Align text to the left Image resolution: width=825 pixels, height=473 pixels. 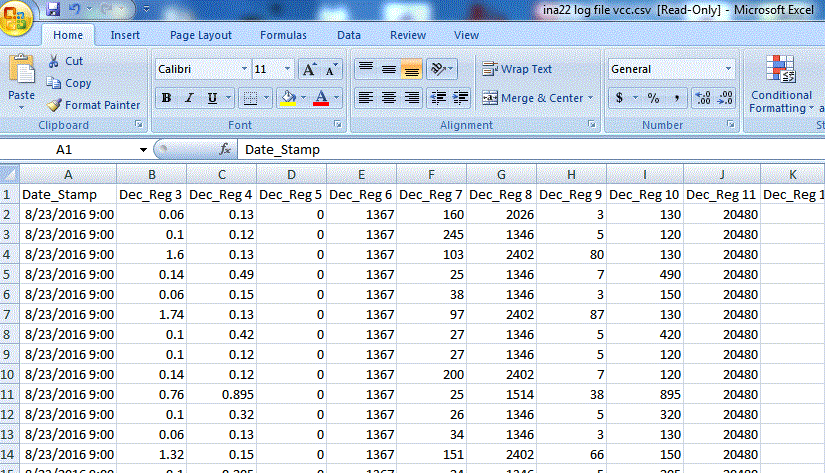(x=366, y=98)
